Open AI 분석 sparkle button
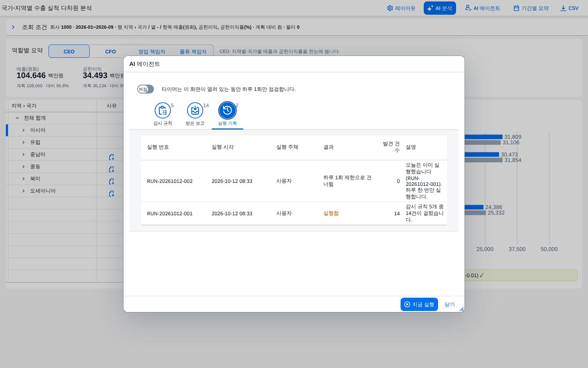This screenshot has height=368, width=588. (x=440, y=8)
